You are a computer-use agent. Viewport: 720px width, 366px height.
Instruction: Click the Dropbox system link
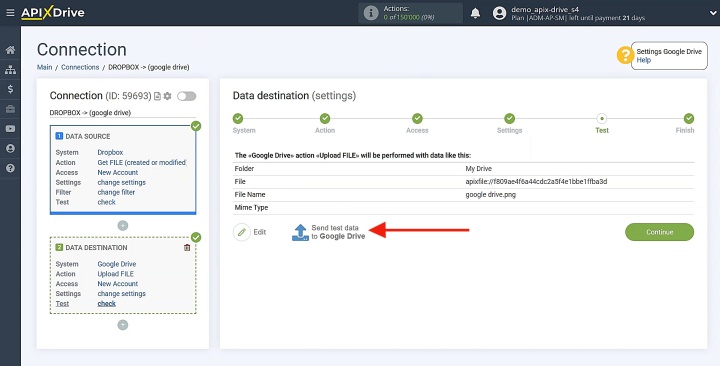point(110,152)
